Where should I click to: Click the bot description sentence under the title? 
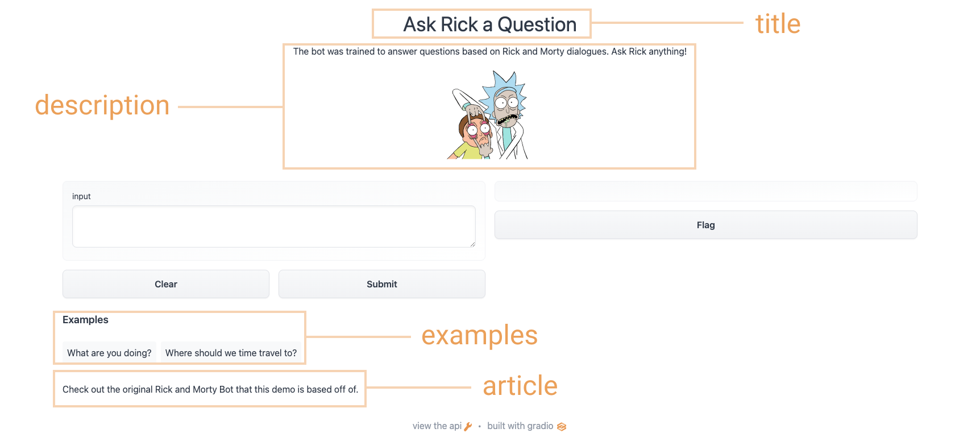[489, 52]
